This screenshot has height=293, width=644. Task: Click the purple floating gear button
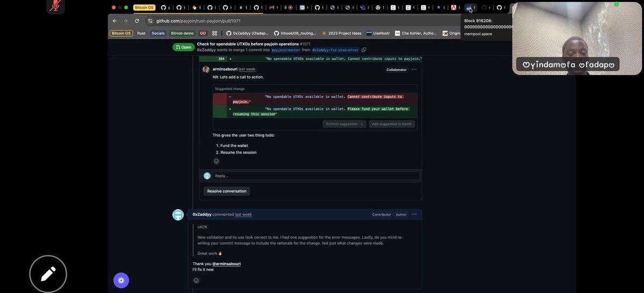[121, 280]
